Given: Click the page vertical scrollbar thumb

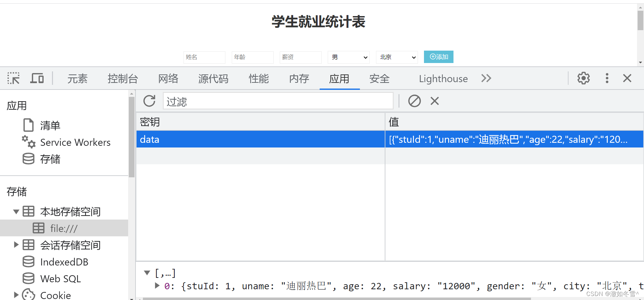Looking at the screenshot, I should point(640,20).
